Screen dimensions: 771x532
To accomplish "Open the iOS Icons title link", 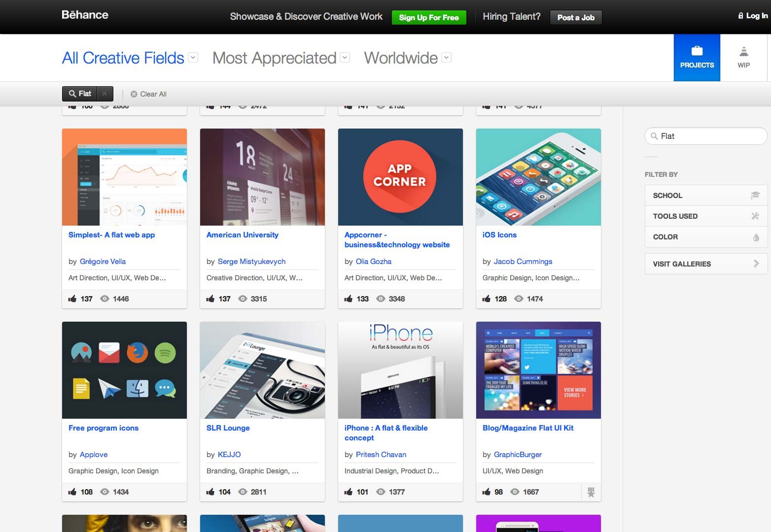I will (x=499, y=235).
